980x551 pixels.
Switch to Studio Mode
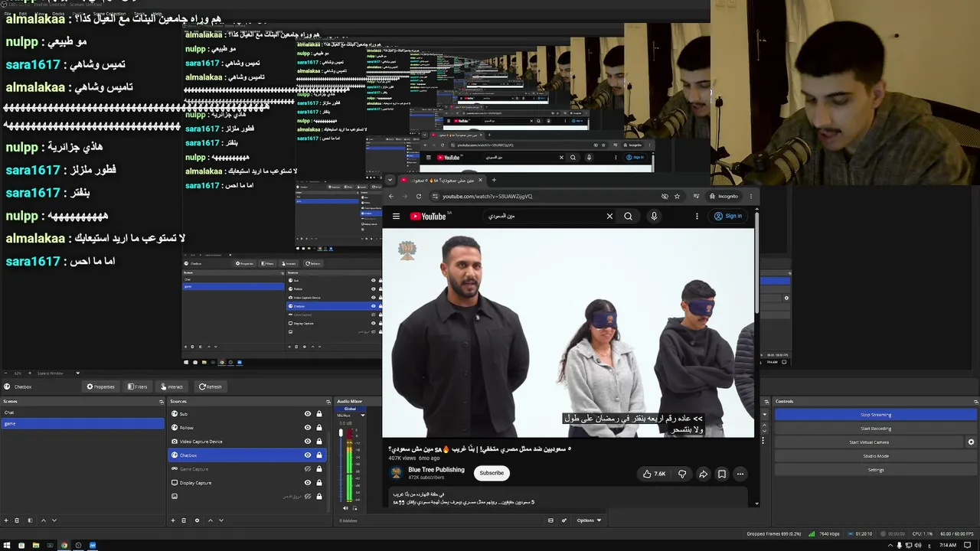pos(876,456)
